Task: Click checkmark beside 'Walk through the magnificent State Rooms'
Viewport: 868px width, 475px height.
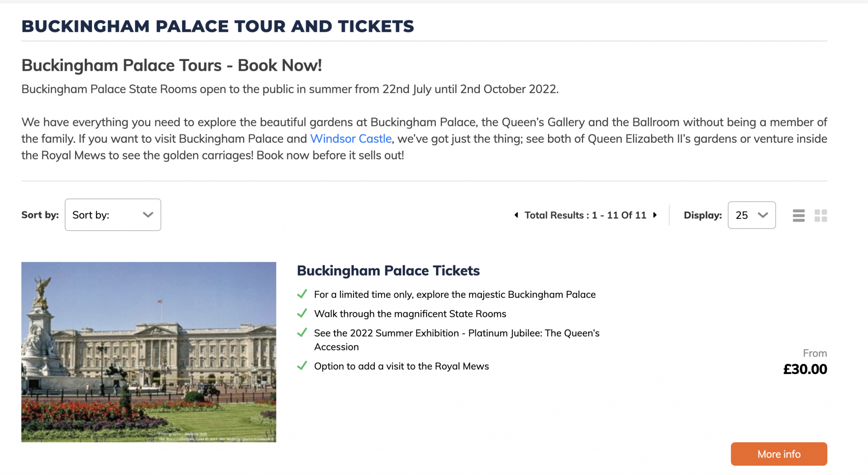Action: point(302,313)
